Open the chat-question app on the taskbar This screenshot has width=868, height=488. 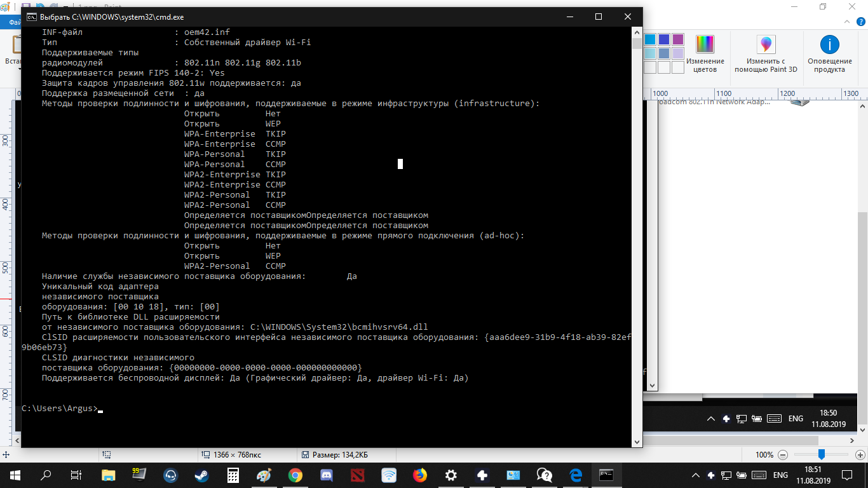[545, 475]
